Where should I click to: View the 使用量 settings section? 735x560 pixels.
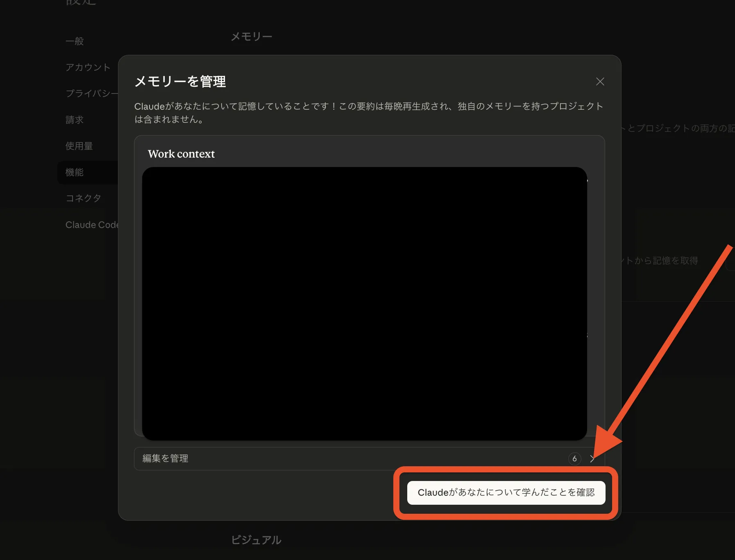tap(79, 146)
